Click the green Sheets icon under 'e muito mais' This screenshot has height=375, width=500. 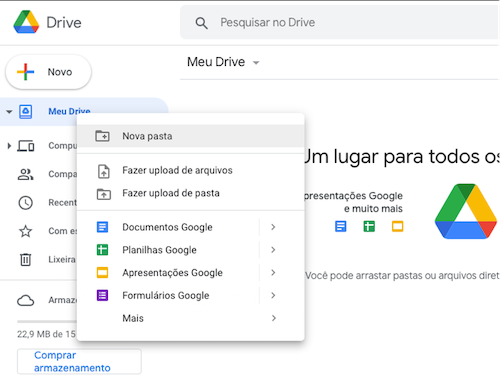coord(369,226)
